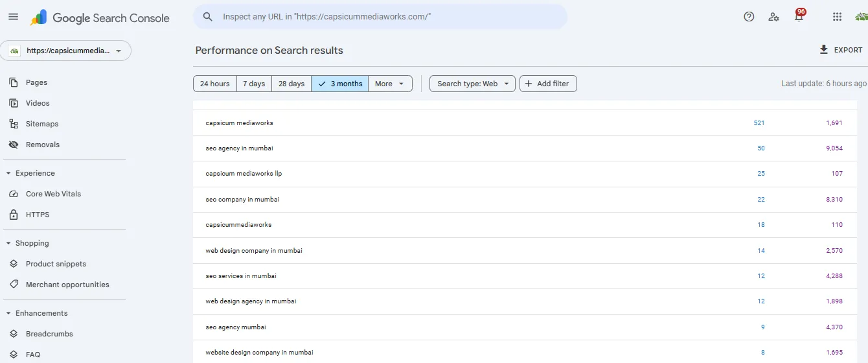Viewport: 868px width, 363px height.
Task: Collapse the Experience section
Action: pos(9,173)
